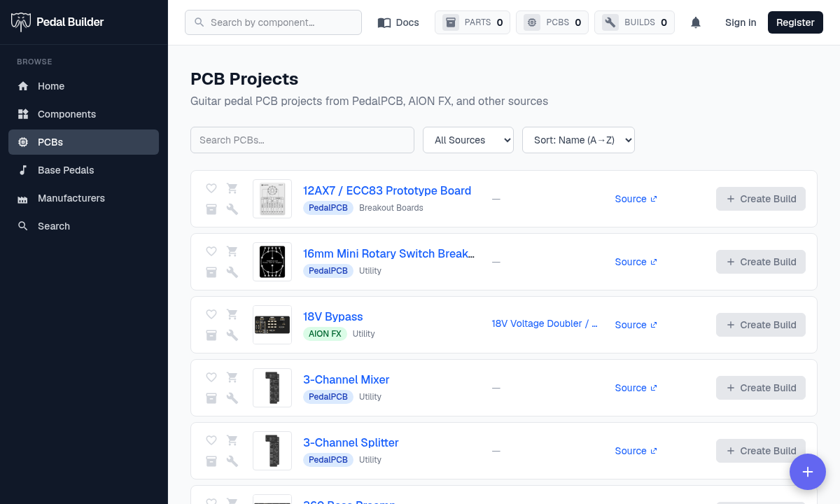Open the PARTS counter in the header
This screenshot has width=840, height=504.
[472, 22]
